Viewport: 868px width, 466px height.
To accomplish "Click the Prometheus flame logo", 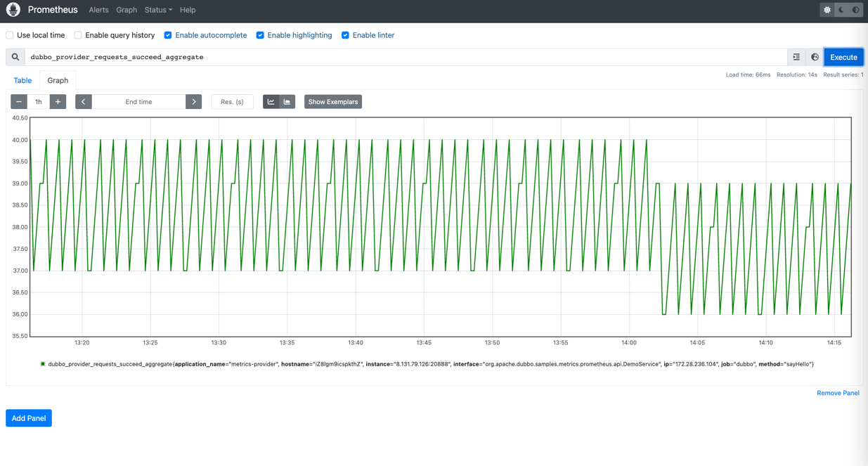I will [13, 10].
